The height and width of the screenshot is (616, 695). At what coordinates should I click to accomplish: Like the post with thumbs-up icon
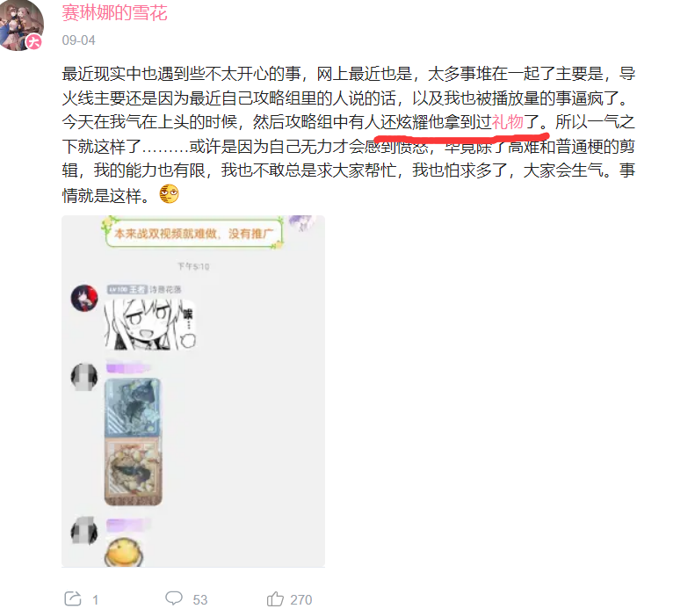(x=275, y=598)
